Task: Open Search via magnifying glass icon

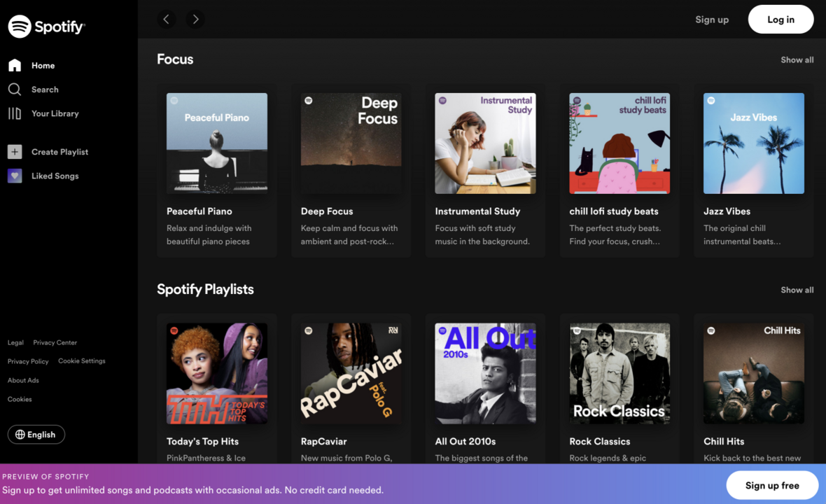Action: pyautogui.click(x=15, y=90)
